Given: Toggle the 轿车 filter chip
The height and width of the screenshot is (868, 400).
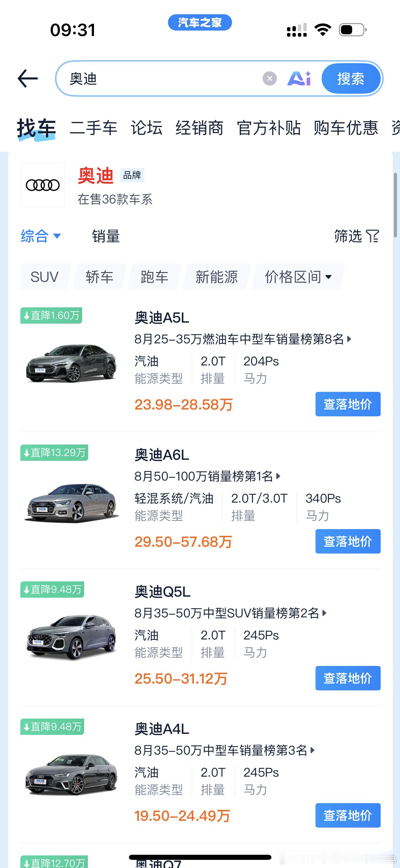Looking at the screenshot, I should pyautogui.click(x=99, y=277).
